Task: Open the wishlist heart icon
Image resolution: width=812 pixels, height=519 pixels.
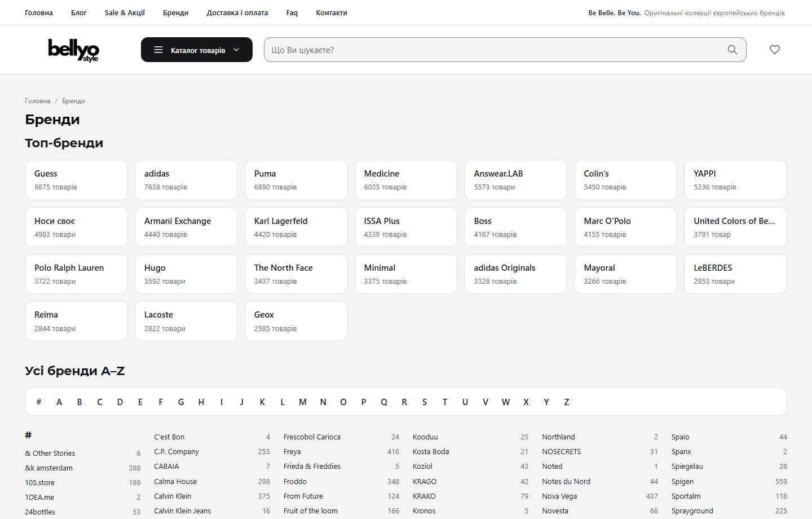Action: [775, 50]
